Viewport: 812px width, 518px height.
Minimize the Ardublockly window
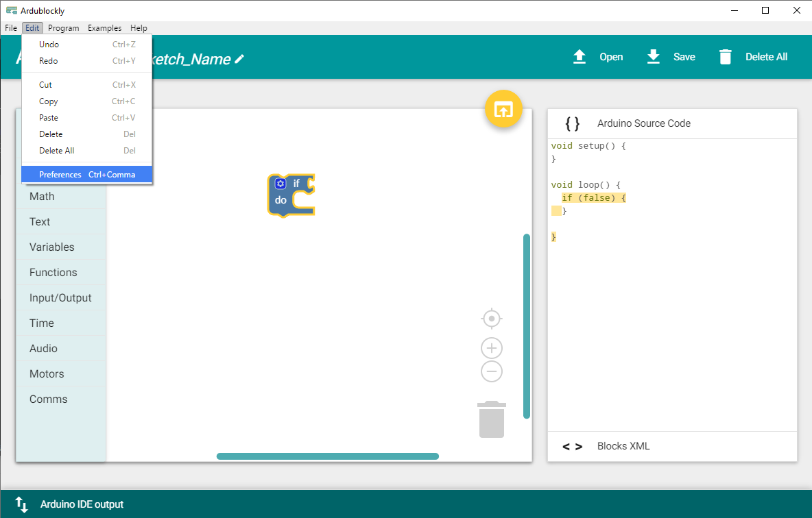pos(735,10)
